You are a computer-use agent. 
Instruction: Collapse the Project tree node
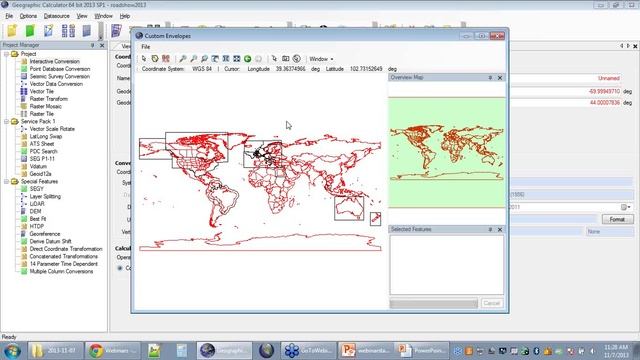(x=6, y=54)
